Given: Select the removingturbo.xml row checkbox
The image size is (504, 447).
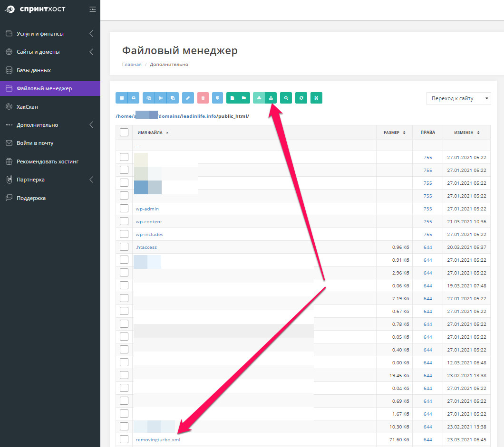Looking at the screenshot, I should 124,439.
